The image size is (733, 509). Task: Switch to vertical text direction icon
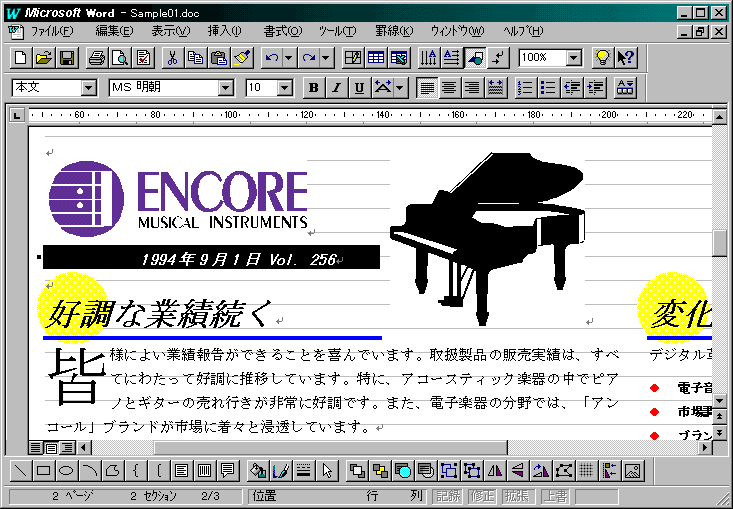click(429, 58)
